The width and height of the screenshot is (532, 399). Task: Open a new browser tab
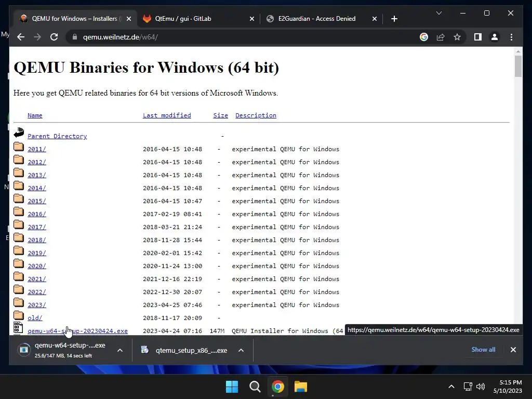pos(394,19)
